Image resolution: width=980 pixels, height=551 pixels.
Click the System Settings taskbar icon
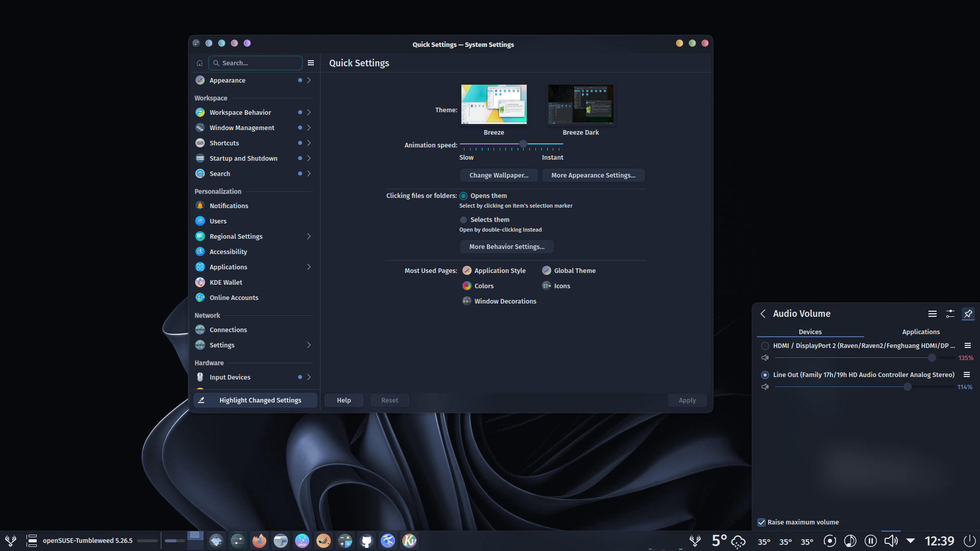coord(238,541)
